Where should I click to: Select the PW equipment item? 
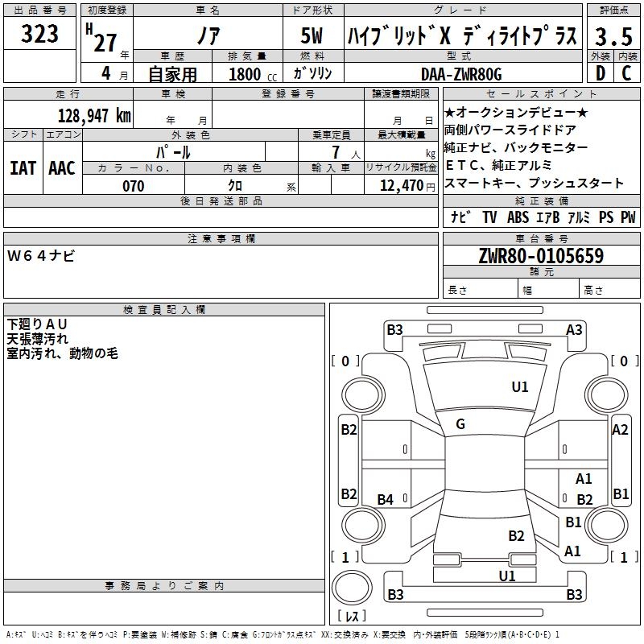(x=628, y=217)
